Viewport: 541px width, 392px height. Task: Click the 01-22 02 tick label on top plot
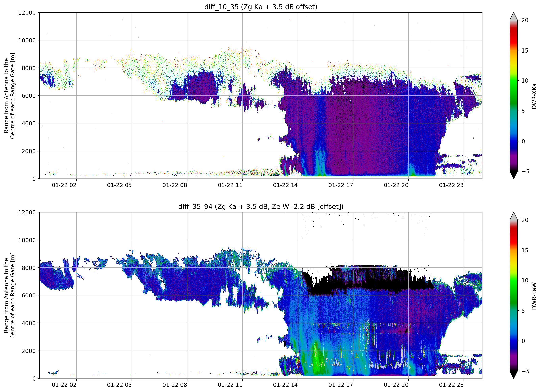point(64,185)
